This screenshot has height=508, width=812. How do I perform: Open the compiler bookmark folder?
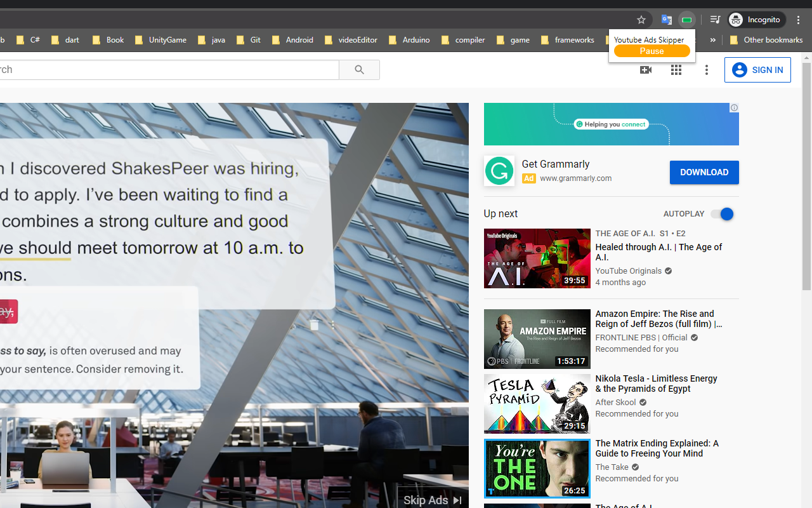click(463, 40)
